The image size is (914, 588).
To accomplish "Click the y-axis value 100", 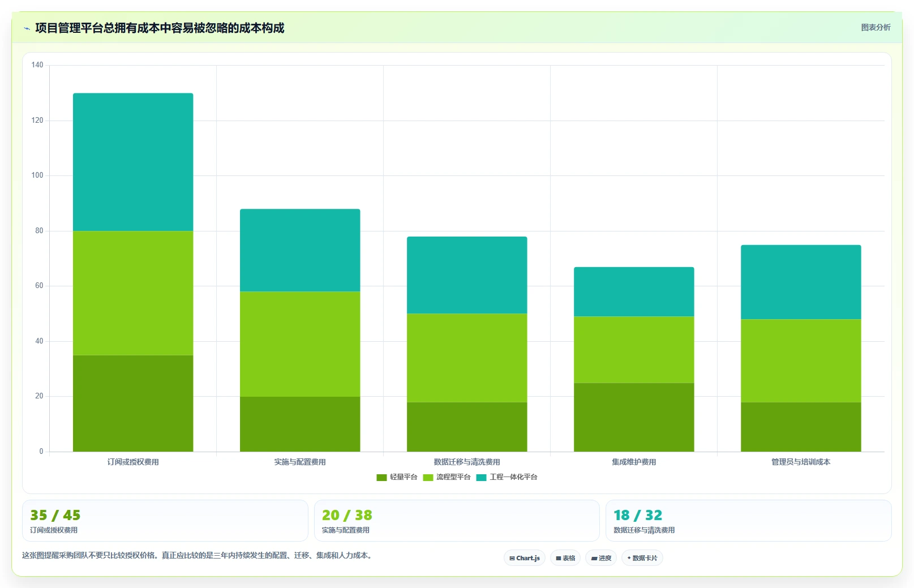I will point(37,175).
